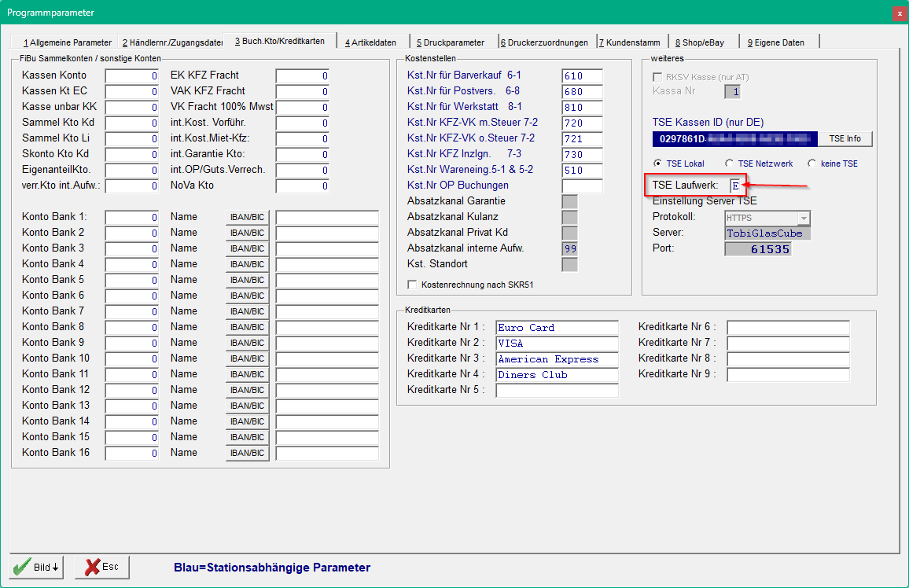Select the Kst.Nr für Postvers. field
Screen dimensions: 909x588
(x=582, y=91)
